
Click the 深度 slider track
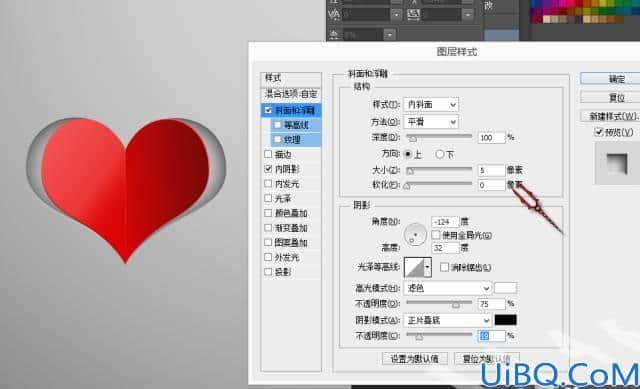point(439,136)
